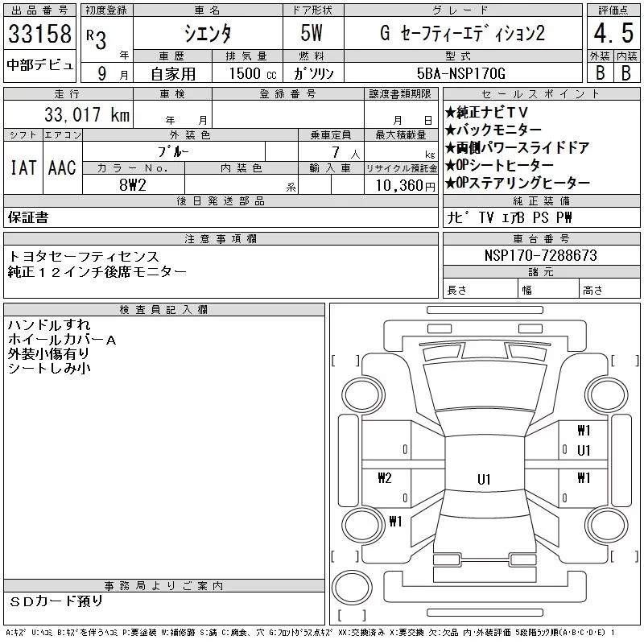Image resolution: width=644 pixels, height=644 pixels.
Task: Click the grade G セーフティーエディション2
Action: (462, 33)
